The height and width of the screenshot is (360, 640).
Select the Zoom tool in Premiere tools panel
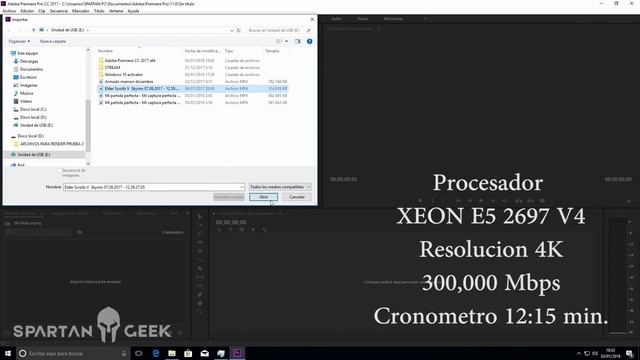click(x=200, y=312)
